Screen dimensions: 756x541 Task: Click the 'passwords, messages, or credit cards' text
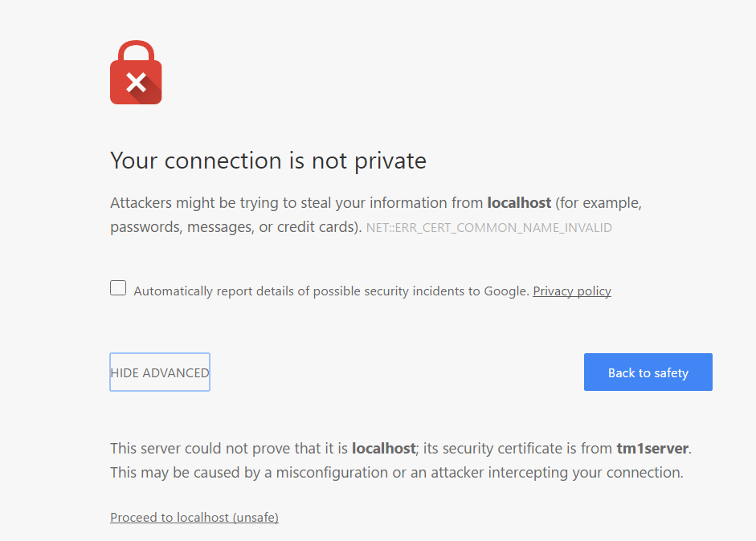point(231,227)
